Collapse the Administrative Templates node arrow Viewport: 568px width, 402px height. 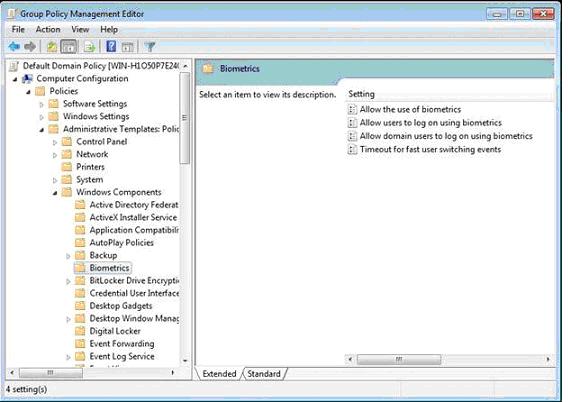(42, 130)
